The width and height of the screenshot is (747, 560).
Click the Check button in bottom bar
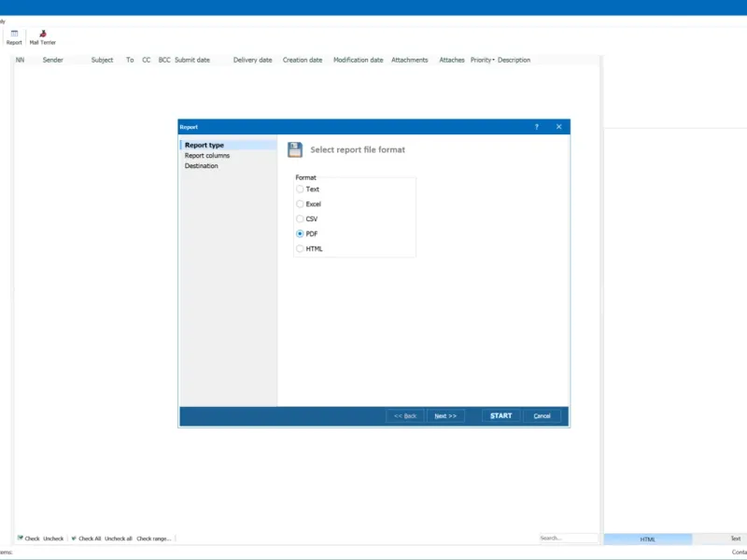point(29,539)
